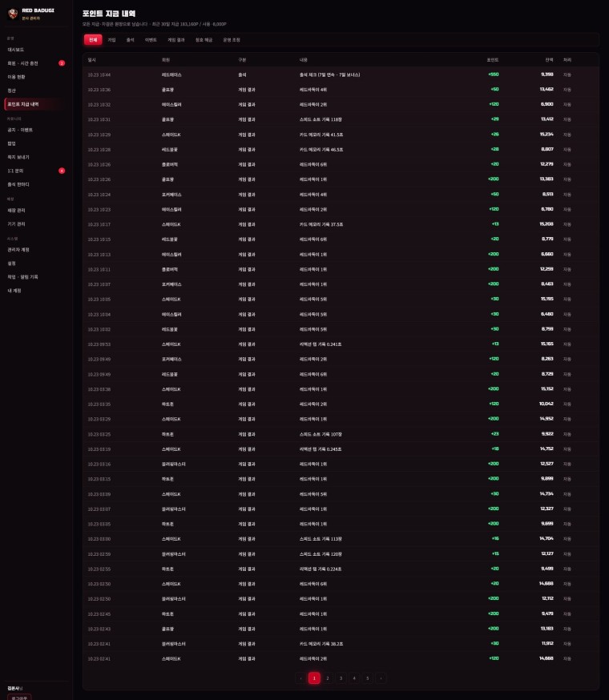Click the 10.23 10:28 timestamp cell
Viewport: 609px width, 700px height.
pyautogui.click(x=99, y=150)
